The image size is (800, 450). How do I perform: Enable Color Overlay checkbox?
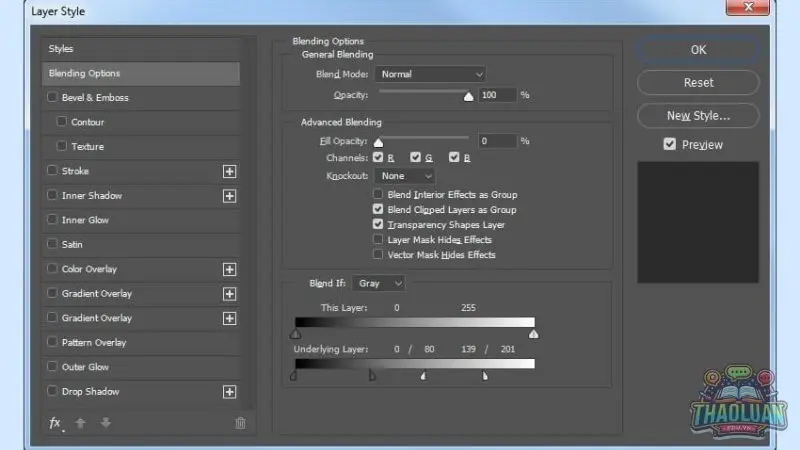pos(52,268)
